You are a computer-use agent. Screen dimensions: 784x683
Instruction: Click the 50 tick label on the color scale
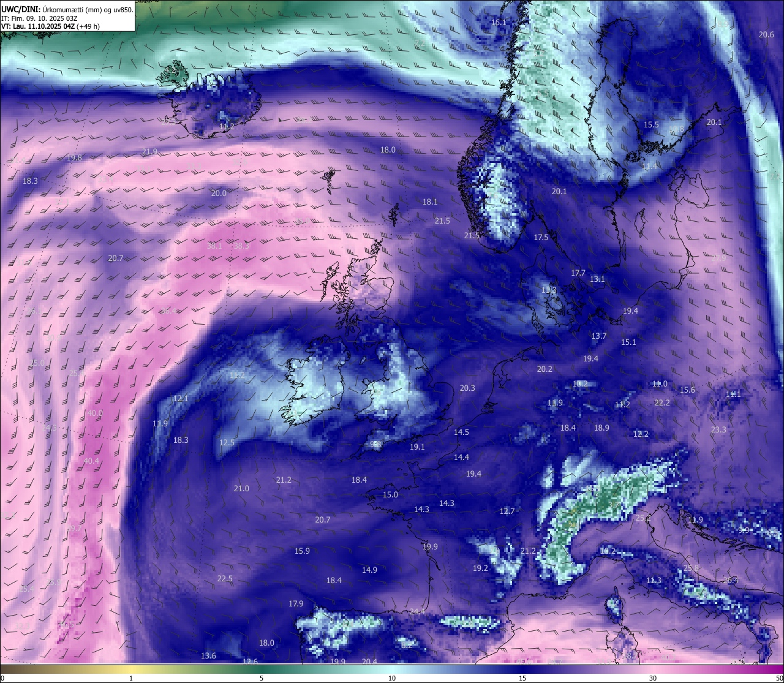[779, 678]
